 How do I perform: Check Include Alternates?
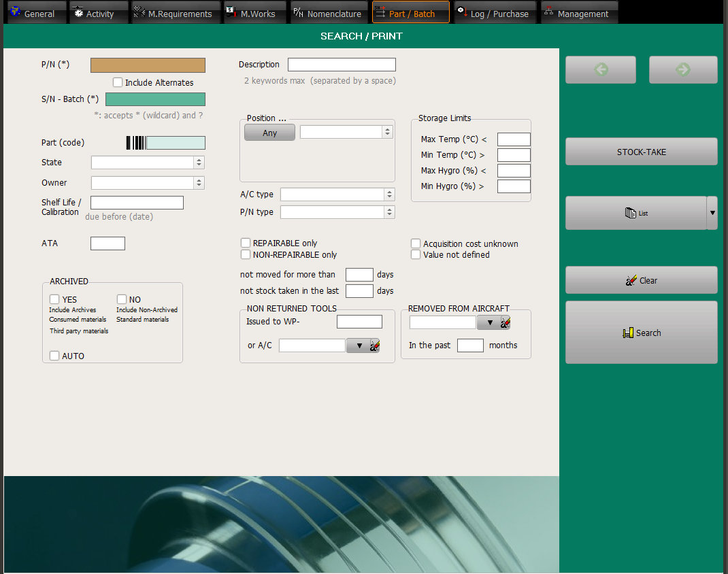(x=118, y=82)
